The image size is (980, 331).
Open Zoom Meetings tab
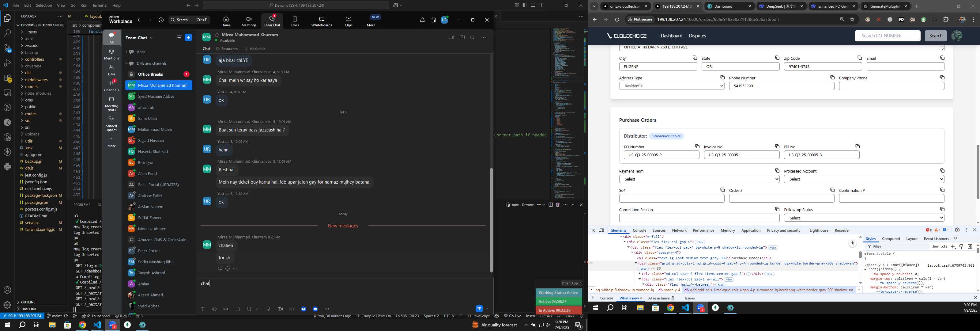click(249, 21)
